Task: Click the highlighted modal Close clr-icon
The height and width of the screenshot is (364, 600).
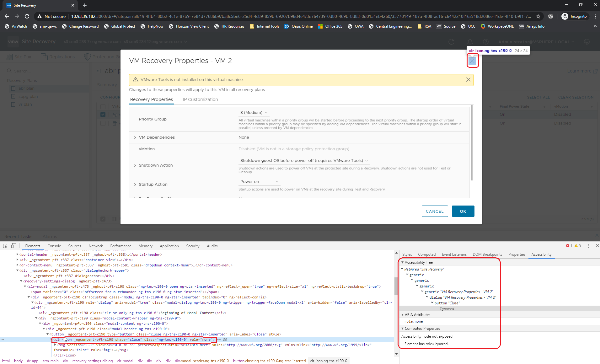Action: [x=473, y=61]
